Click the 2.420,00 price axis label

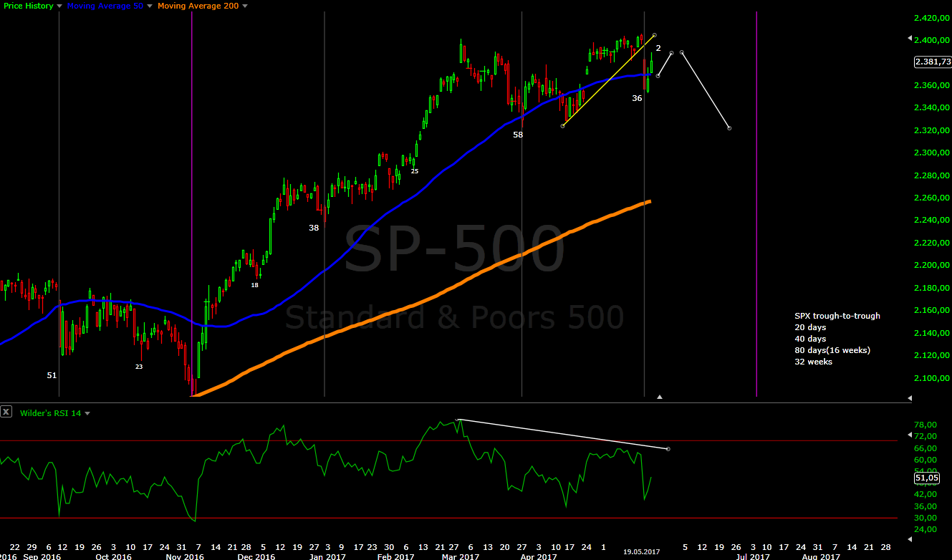point(932,18)
